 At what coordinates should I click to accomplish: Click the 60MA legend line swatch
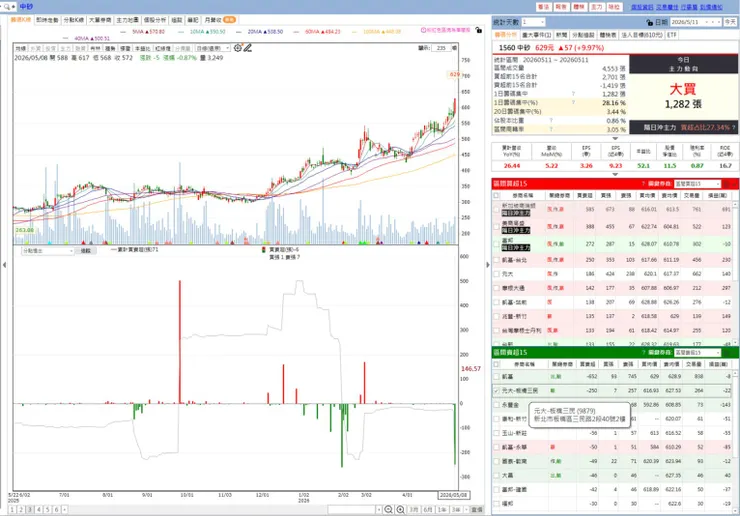click(x=296, y=32)
